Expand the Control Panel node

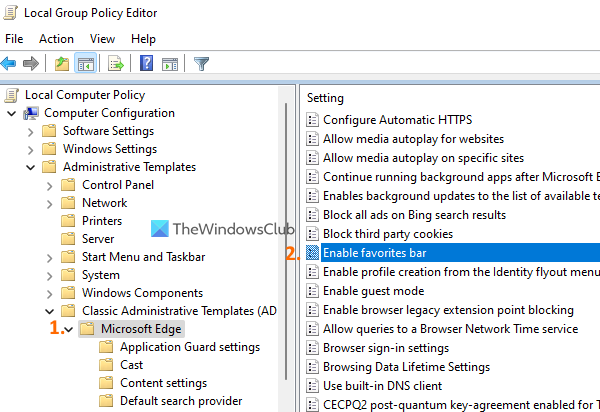[49, 186]
